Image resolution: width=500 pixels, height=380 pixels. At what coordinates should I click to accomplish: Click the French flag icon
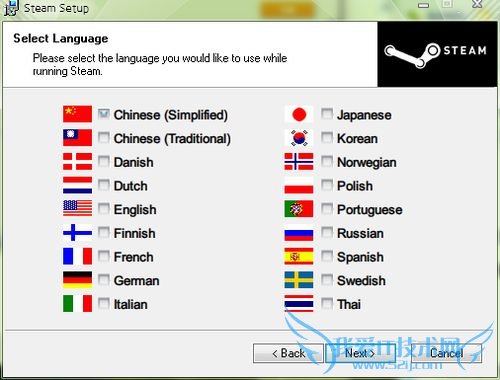77,256
